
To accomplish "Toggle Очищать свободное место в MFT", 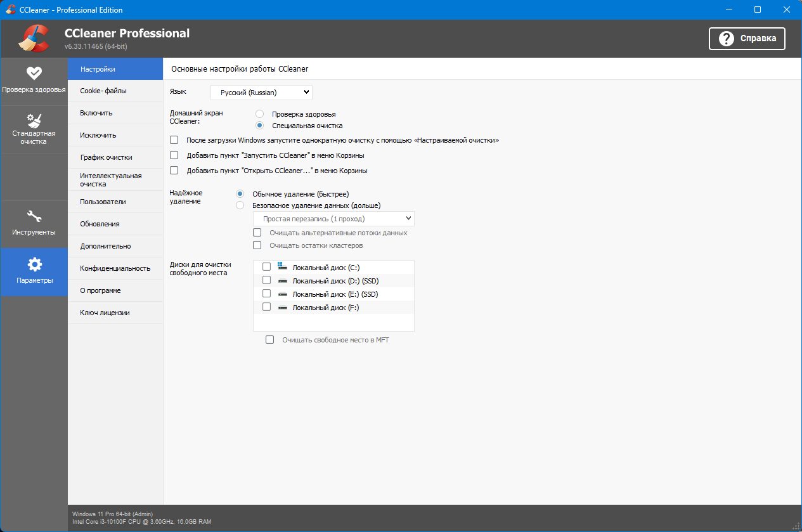I will point(270,340).
